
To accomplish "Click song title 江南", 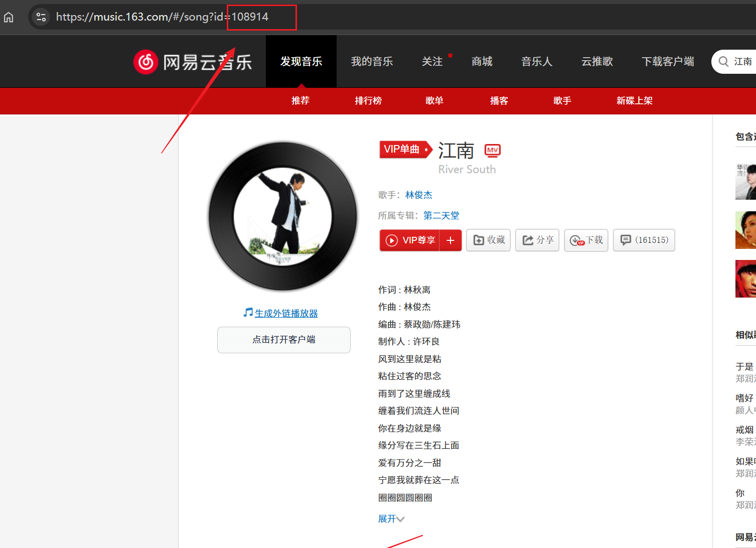I will coord(456,150).
